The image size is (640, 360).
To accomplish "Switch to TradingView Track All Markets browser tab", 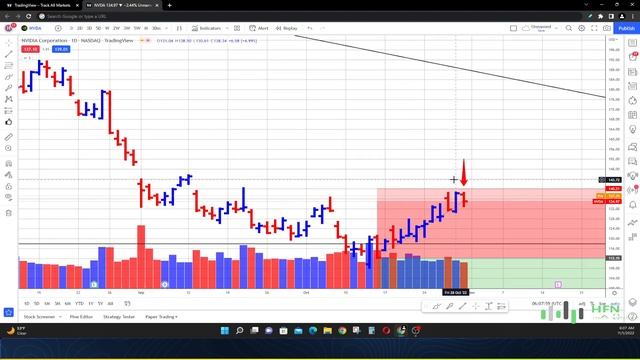I will point(42,5).
